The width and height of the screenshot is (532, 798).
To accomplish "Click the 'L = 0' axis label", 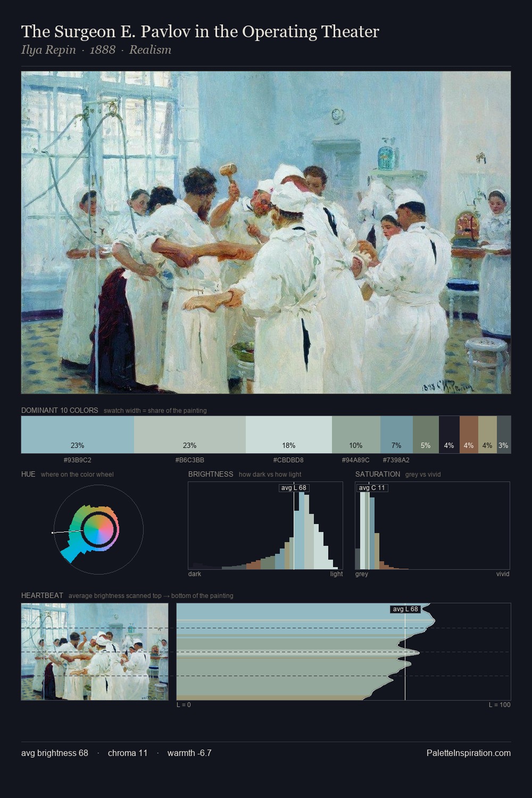I will click(x=184, y=705).
